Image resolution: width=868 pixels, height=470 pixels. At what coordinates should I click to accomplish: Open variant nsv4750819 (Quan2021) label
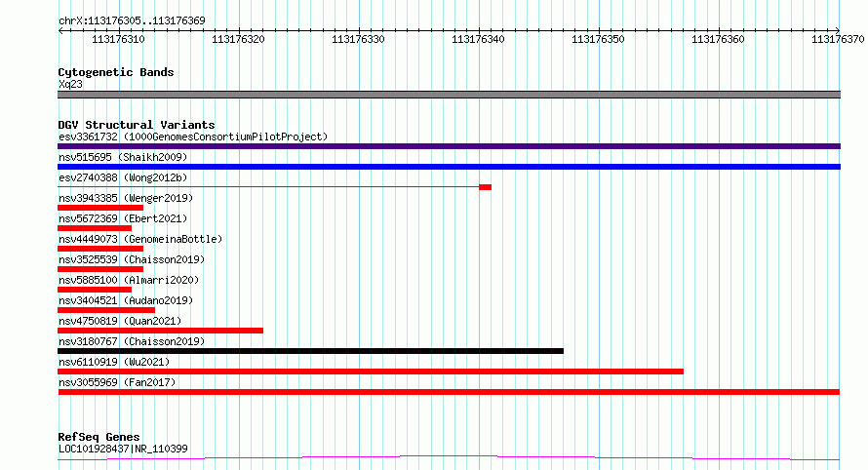click(120, 321)
